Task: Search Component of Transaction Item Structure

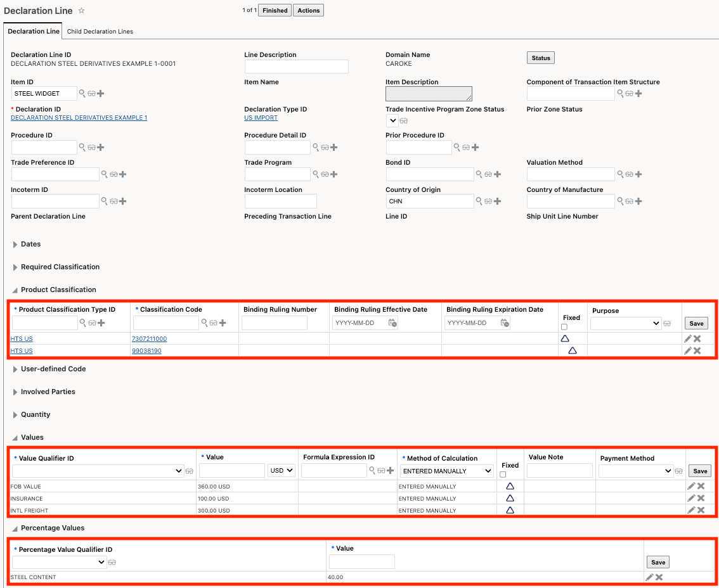Action: point(620,94)
